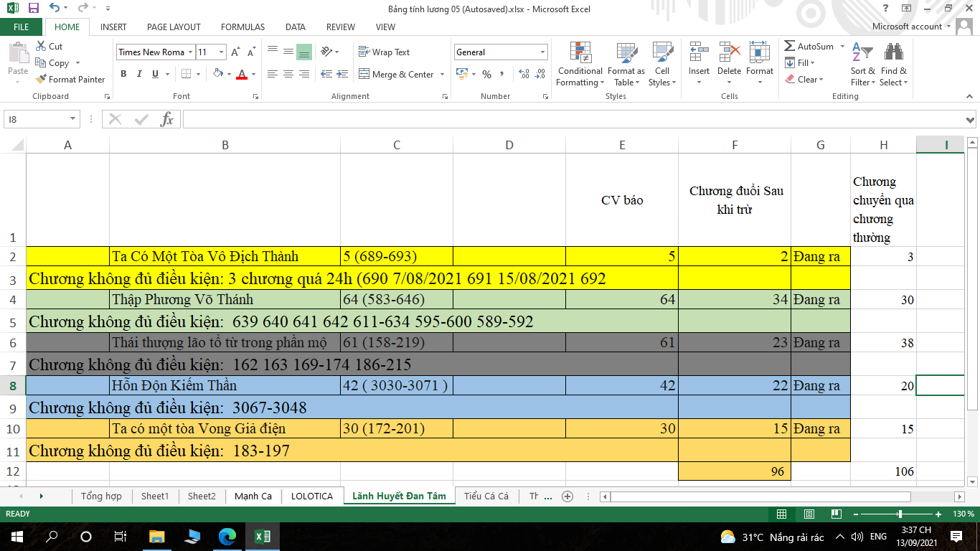980x551 pixels.
Task: Toggle Bold formatting
Action: (x=123, y=74)
